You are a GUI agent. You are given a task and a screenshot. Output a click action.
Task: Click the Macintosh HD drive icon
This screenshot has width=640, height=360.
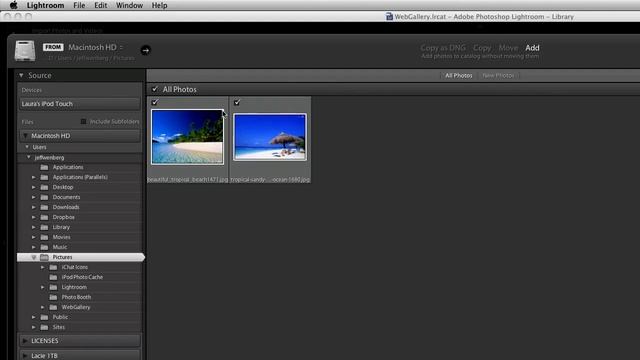pos(25,51)
